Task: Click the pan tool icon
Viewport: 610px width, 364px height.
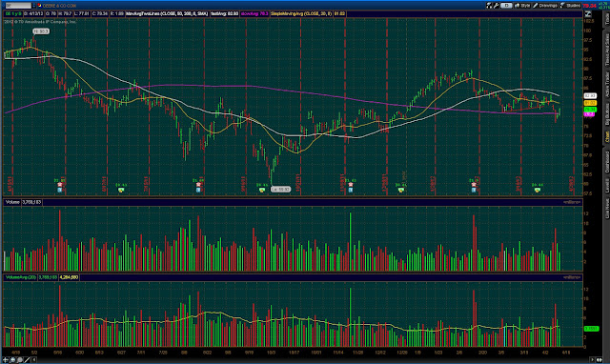Action: (x=12, y=360)
